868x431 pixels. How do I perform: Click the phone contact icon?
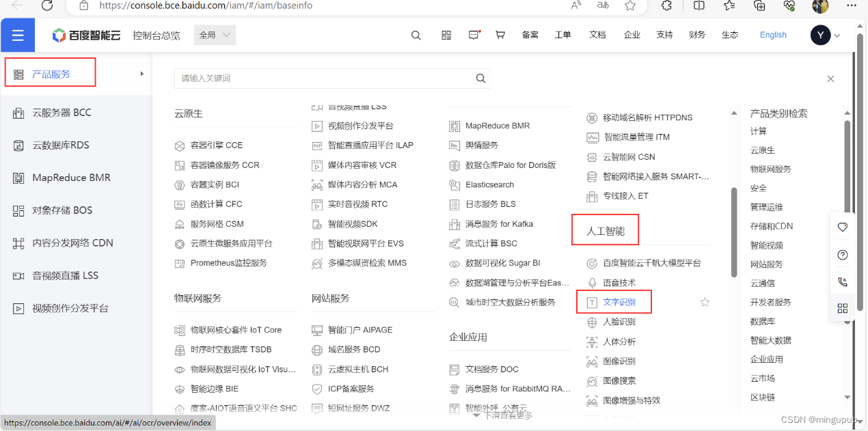[842, 281]
